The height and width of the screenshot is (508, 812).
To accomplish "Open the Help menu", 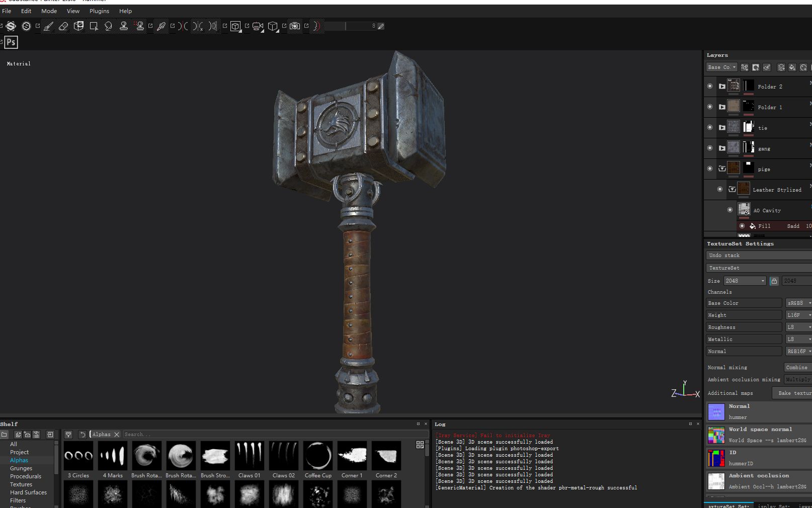I will coord(125,11).
